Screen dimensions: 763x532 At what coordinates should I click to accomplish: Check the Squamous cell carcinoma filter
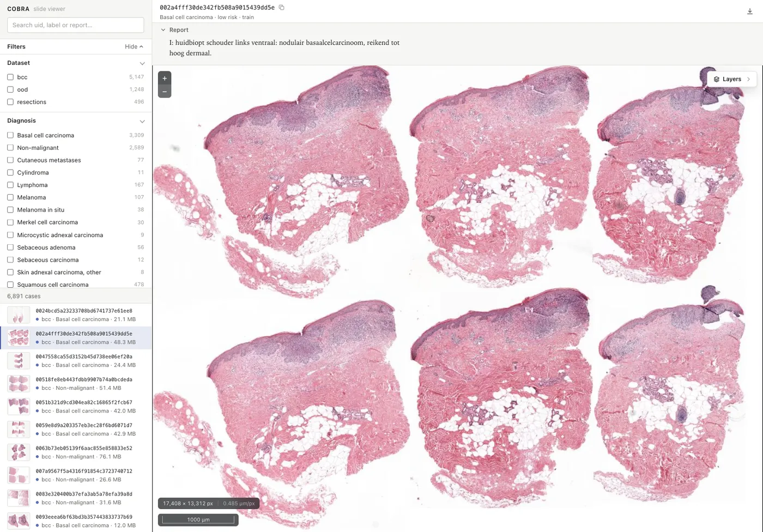coord(10,285)
